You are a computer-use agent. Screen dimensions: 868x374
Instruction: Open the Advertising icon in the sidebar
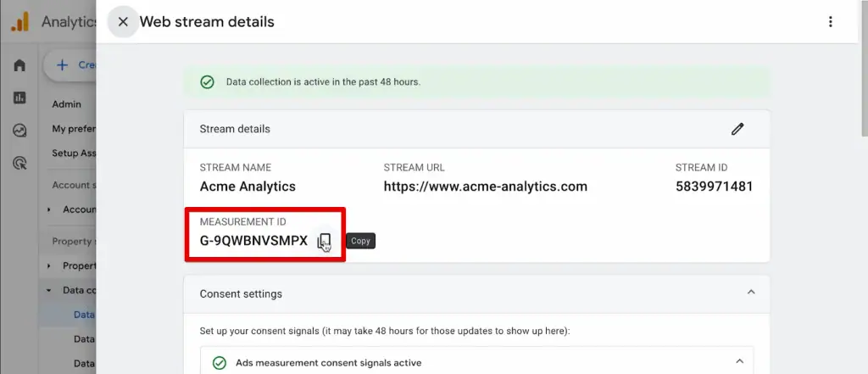click(19, 163)
